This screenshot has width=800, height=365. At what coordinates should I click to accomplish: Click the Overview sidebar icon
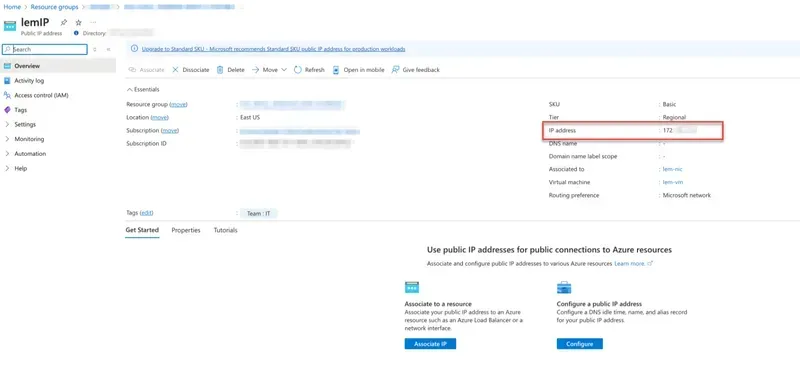pyautogui.click(x=7, y=66)
